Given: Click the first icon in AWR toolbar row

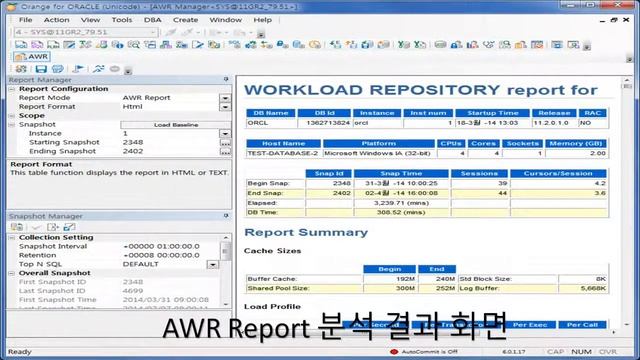Looking at the screenshot, I should click(x=21, y=69).
